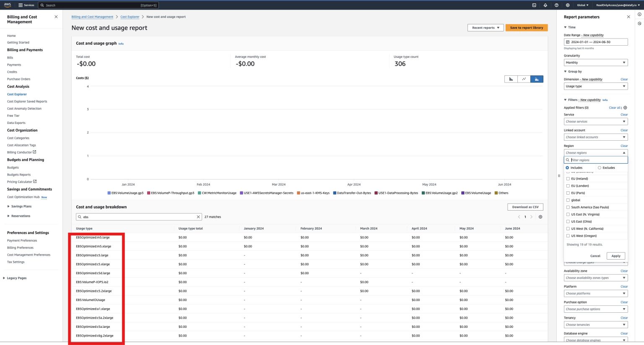Check the EU (Ireland) region checkbox
Image resolution: width=644 pixels, height=345 pixels.
pos(568,178)
